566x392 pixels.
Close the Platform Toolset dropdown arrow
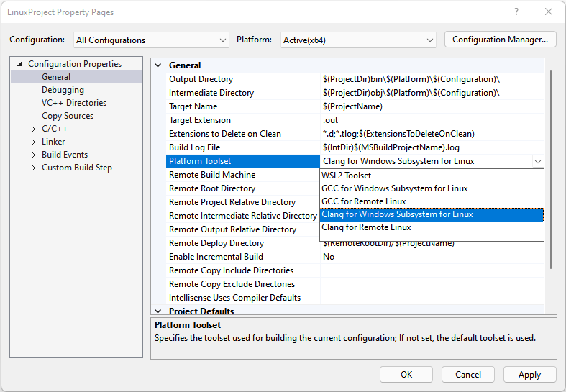click(x=538, y=161)
